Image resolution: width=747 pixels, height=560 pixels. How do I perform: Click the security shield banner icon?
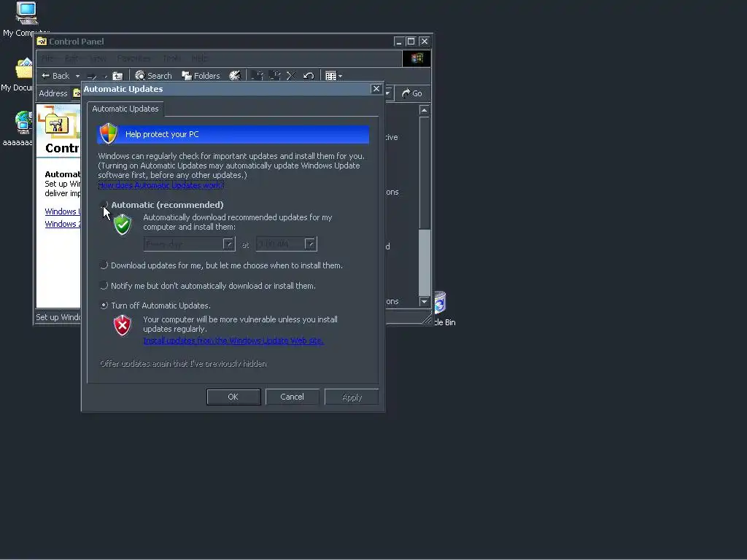click(109, 133)
